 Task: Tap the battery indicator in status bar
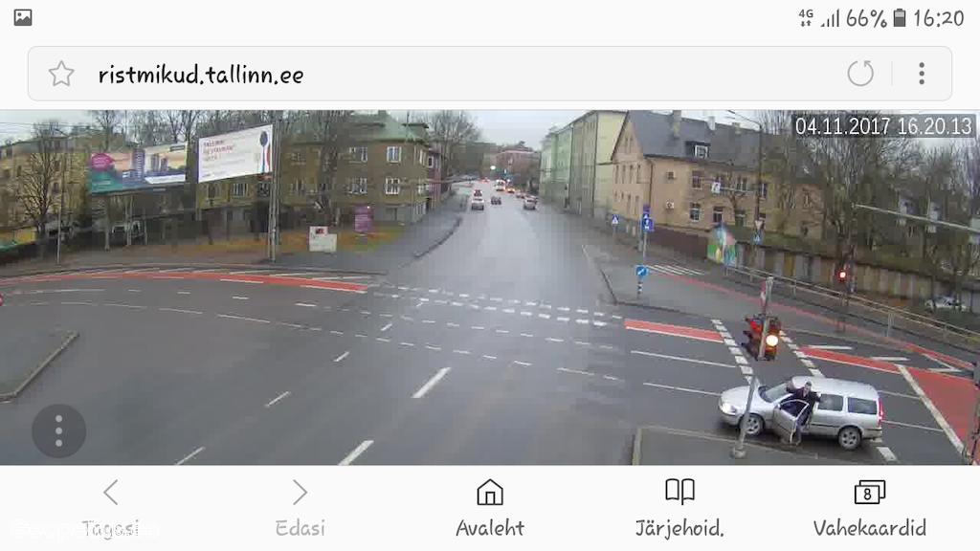click(x=900, y=17)
